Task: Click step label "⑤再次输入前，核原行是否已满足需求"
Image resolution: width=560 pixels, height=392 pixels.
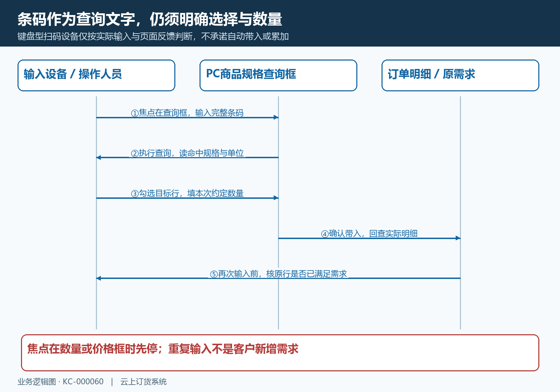Action: pyautogui.click(x=278, y=274)
